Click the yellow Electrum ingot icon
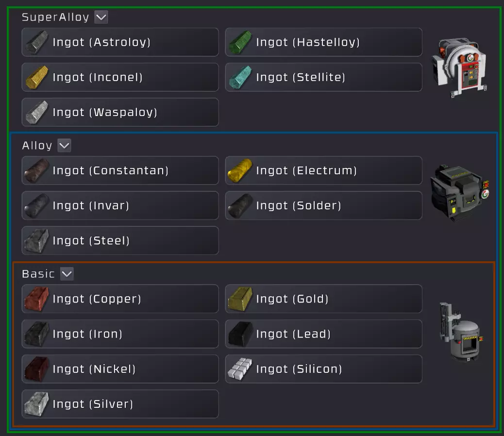Viewport: 504px width, 436px height. coord(240,170)
